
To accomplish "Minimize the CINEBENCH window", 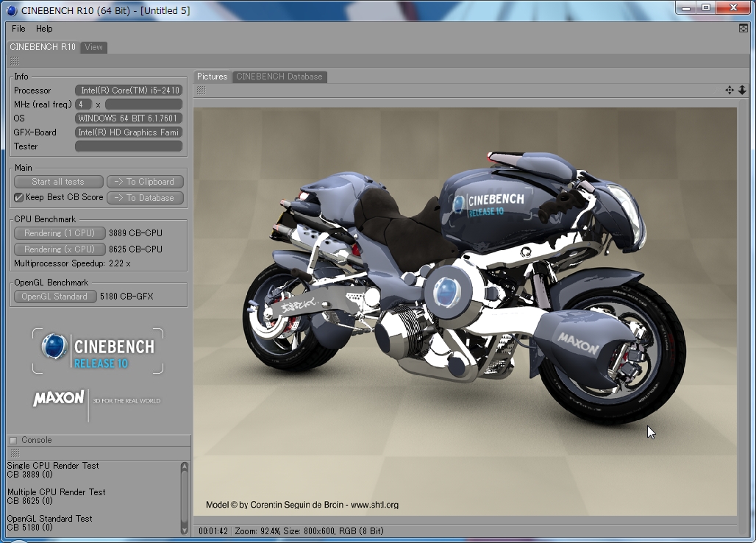I will point(686,7).
